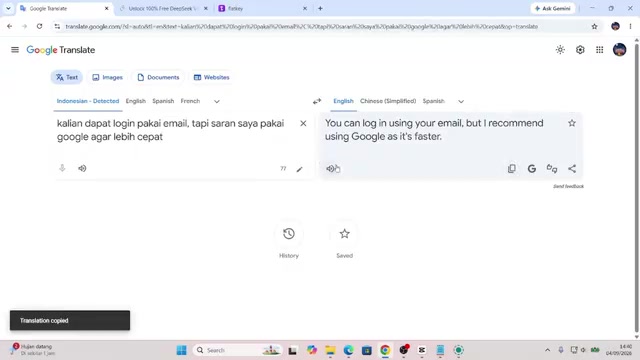The height and width of the screenshot is (360, 640).
Task: Switch to Documents translation mode
Action: point(158,77)
